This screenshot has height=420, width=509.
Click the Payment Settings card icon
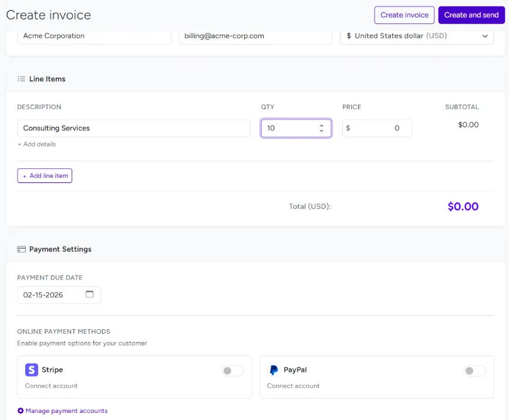(21, 249)
